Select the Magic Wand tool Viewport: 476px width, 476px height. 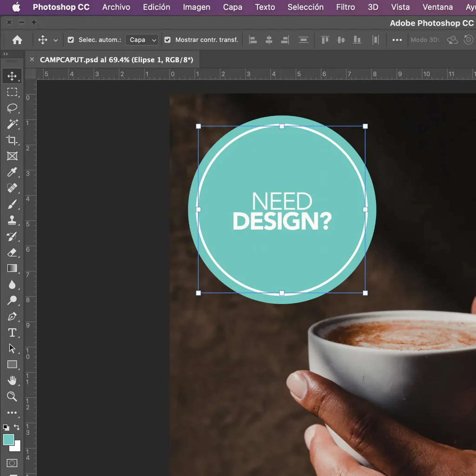[x=12, y=124]
